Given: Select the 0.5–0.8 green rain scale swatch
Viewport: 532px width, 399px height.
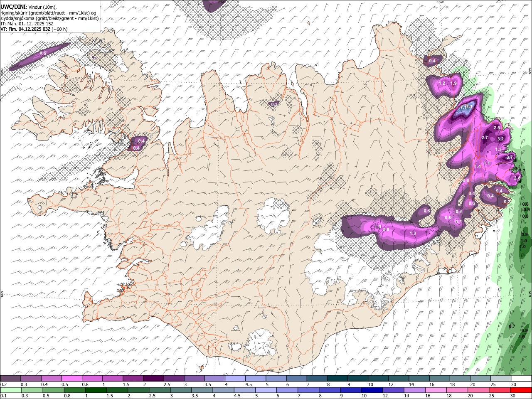Looking at the screenshot, I should [x=54, y=390].
